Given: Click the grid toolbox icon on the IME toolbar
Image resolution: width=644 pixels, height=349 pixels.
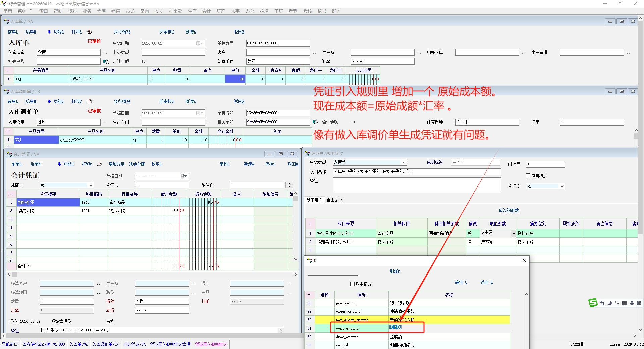Looking at the screenshot, I should click(639, 303).
